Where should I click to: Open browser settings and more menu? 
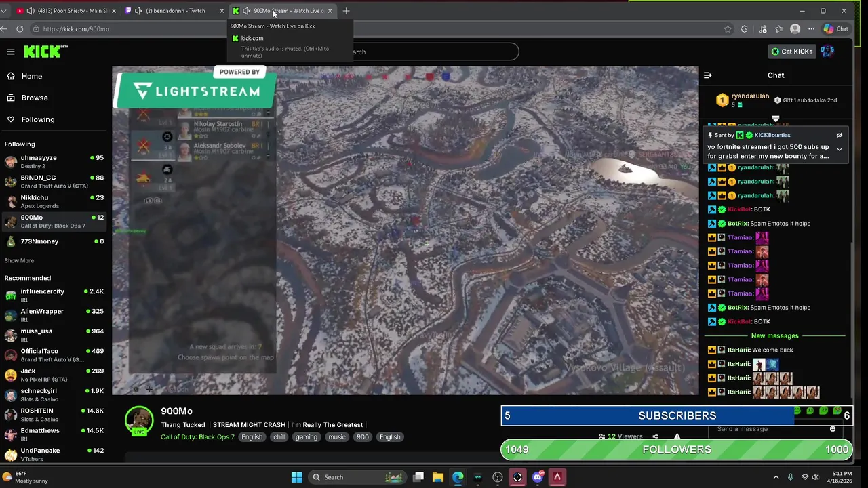[811, 28]
